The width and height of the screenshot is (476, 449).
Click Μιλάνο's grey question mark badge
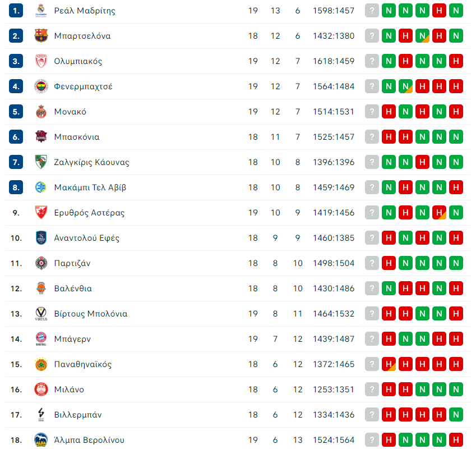click(x=372, y=389)
